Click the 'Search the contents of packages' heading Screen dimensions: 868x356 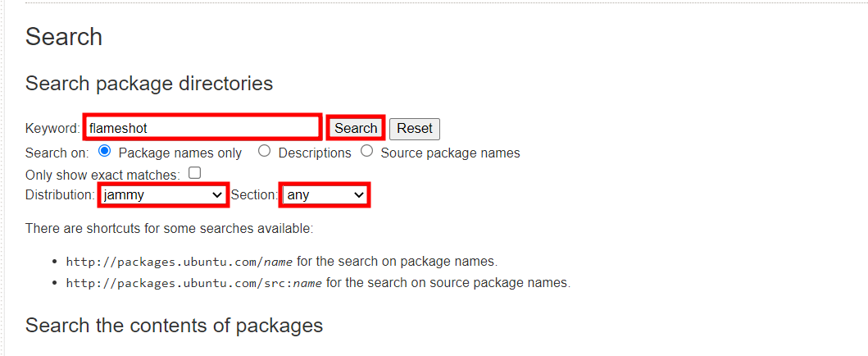tap(174, 326)
